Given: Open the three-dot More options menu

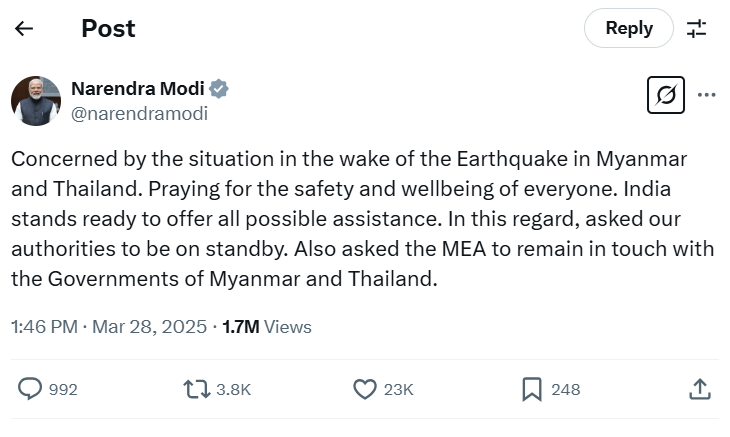Looking at the screenshot, I should (x=707, y=96).
